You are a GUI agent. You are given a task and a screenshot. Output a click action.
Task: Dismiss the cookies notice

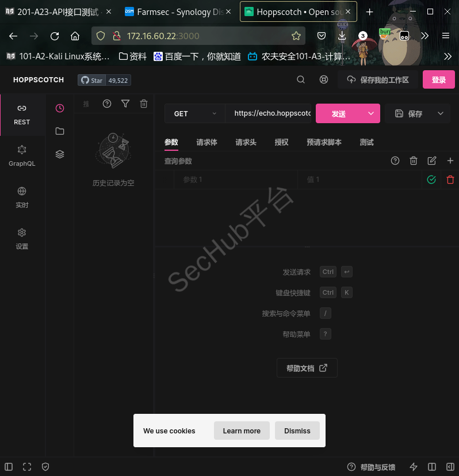297,431
